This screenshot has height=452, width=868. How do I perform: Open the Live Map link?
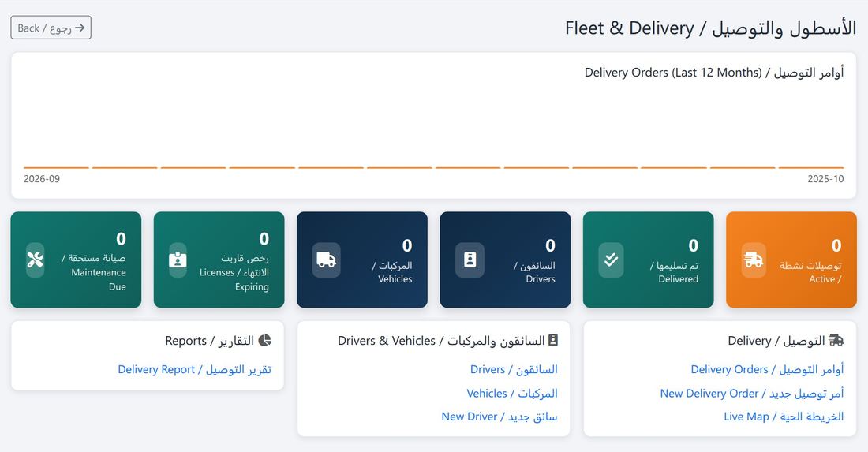coord(784,417)
